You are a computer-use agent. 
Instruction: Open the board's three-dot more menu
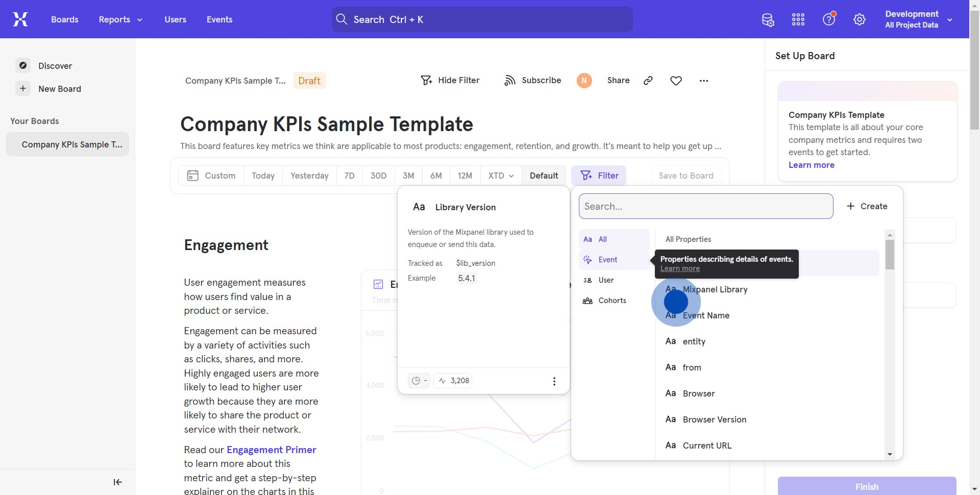pyautogui.click(x=704, y=81)
